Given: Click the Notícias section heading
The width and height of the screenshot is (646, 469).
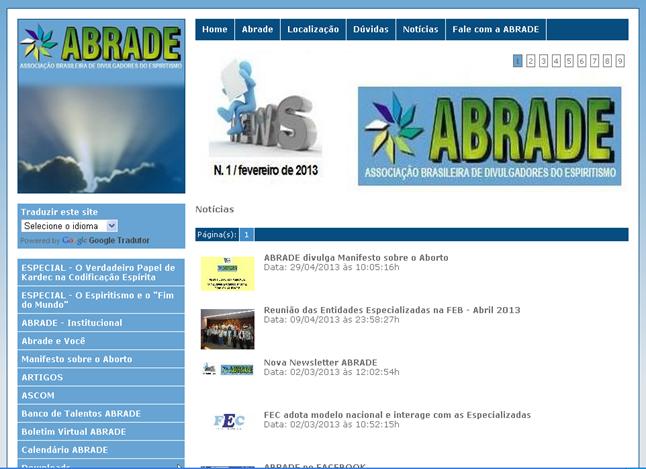Looking at the screenshot, I should (215, 209).
